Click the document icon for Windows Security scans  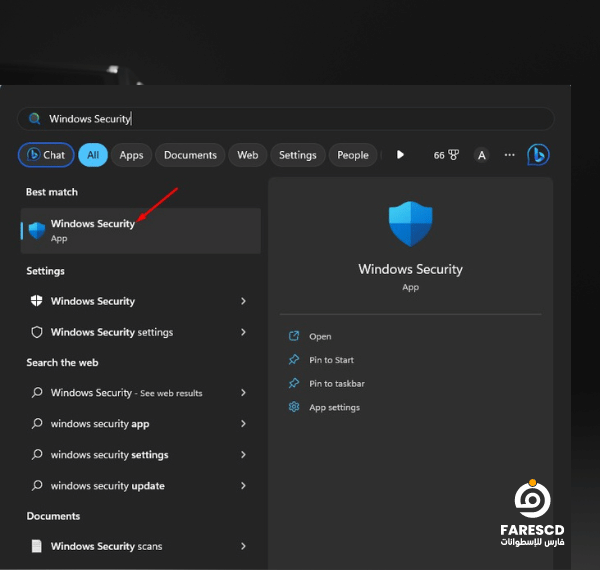coord(36,546)
